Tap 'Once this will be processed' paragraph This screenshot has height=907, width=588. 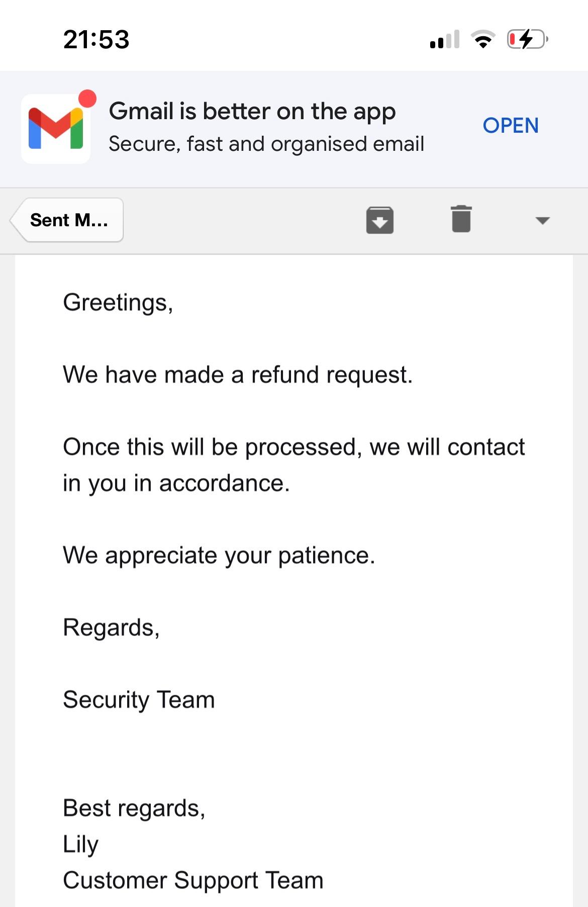[294, 465]
